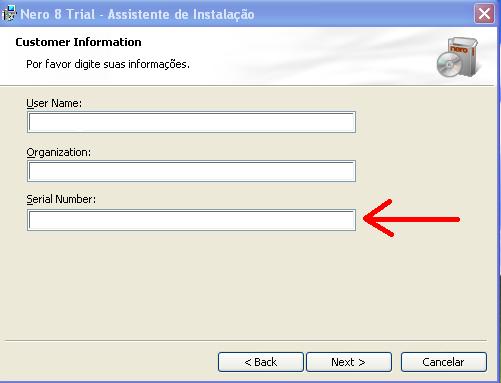This screenshot has height=383, width=501.
Task: Select the Serial Number input field
Action: pyautogui.click(x=191, y=220)
